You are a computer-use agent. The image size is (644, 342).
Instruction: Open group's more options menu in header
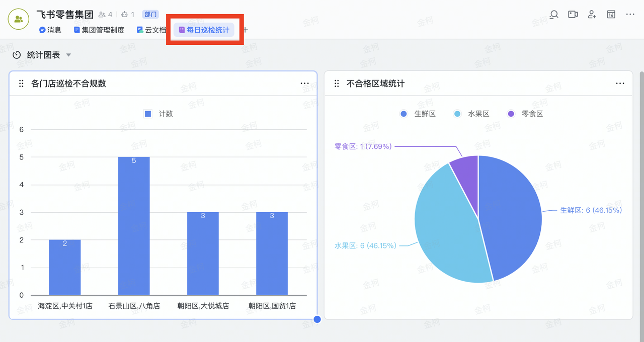point(630,15)
